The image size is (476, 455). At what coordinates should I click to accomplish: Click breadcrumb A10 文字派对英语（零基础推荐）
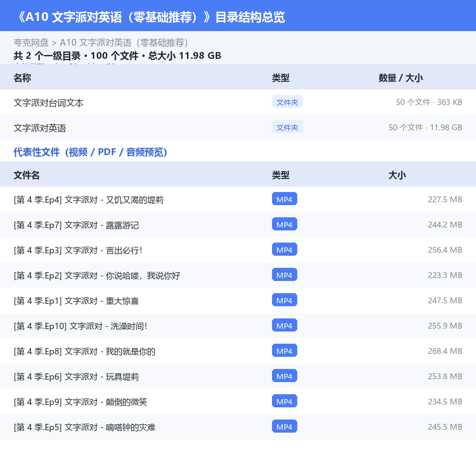[x=124, y=42]
